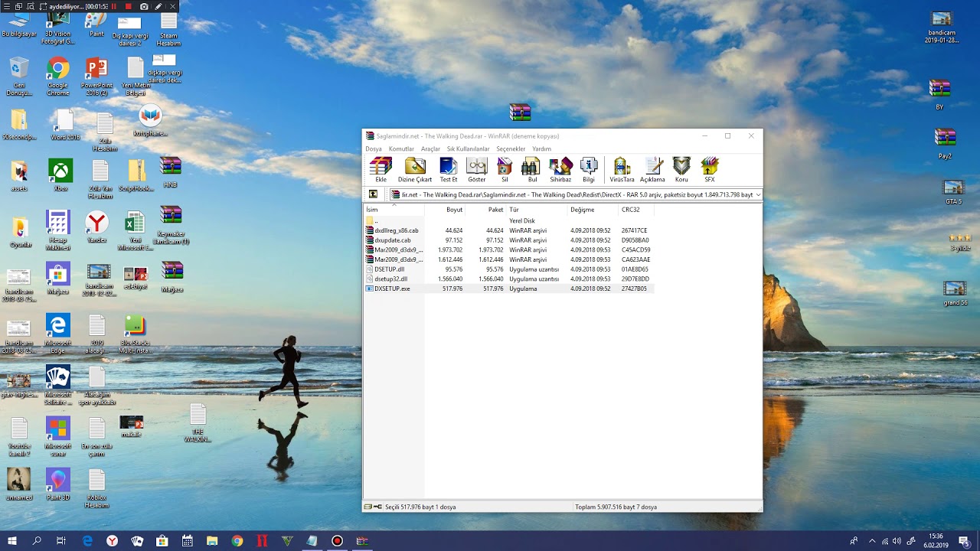The width and height of the screenshot is (980, 551).
Task: Click the VirüsTara virus scan icon
Action: 622,169
